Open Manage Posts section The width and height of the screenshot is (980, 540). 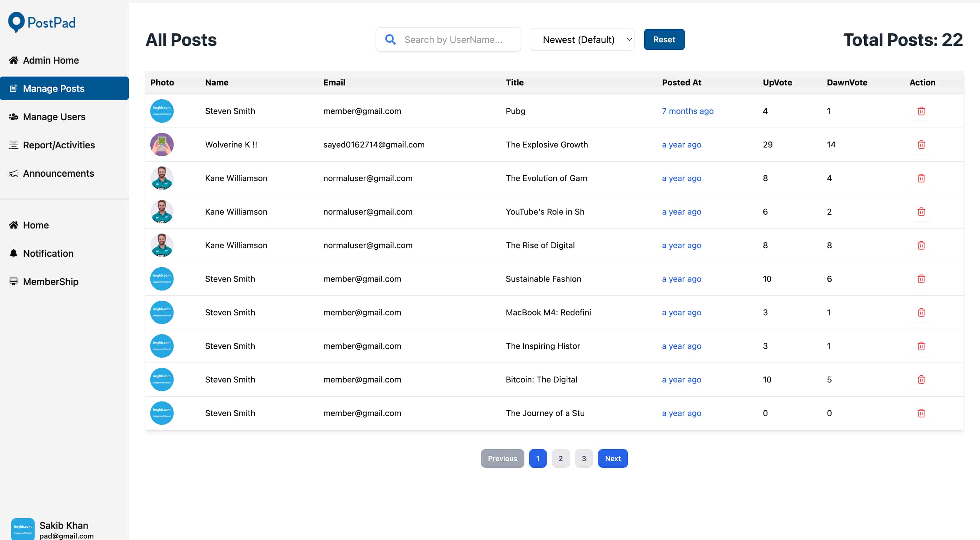[x=64, y=88]
